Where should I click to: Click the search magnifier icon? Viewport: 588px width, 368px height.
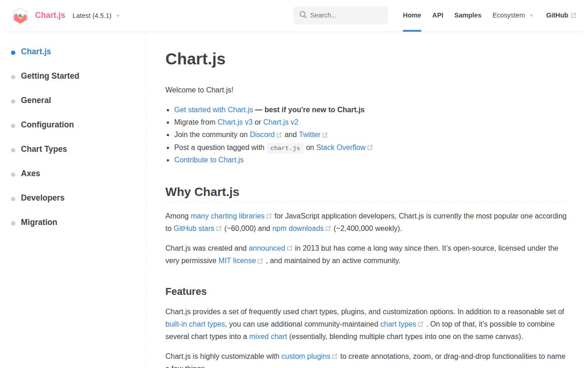coord(303,15)
